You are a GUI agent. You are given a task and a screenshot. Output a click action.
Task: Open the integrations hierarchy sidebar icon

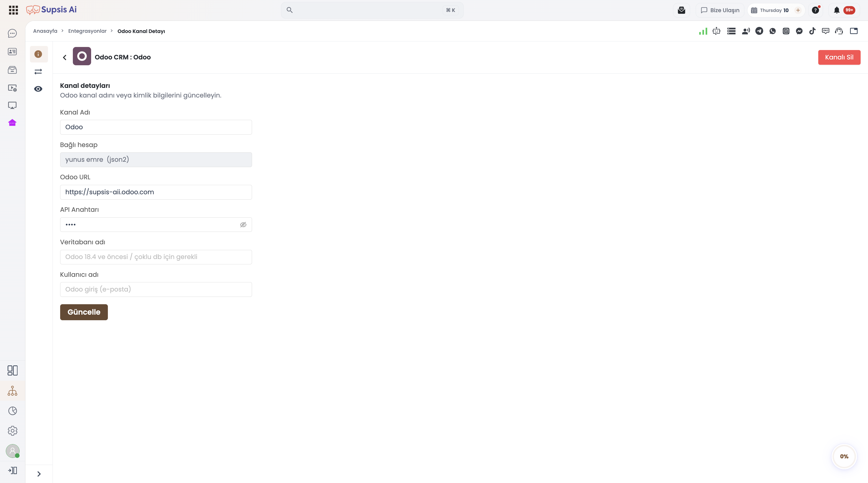pos(12,391)
